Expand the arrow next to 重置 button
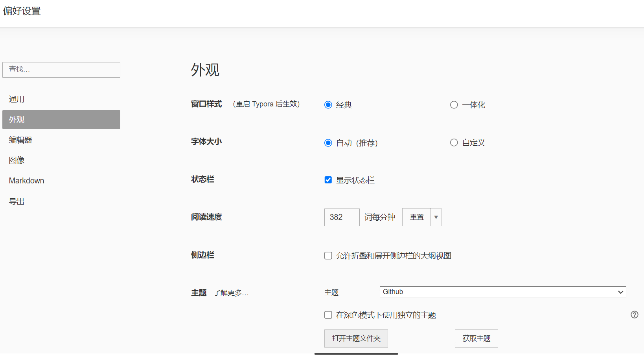The height and width of the screenshot is (355, 644). pyautogui.click(x=436, y=217)
